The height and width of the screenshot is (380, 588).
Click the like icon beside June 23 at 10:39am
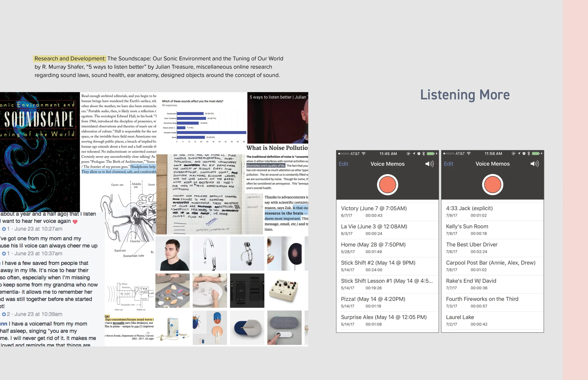pos(4,314)
